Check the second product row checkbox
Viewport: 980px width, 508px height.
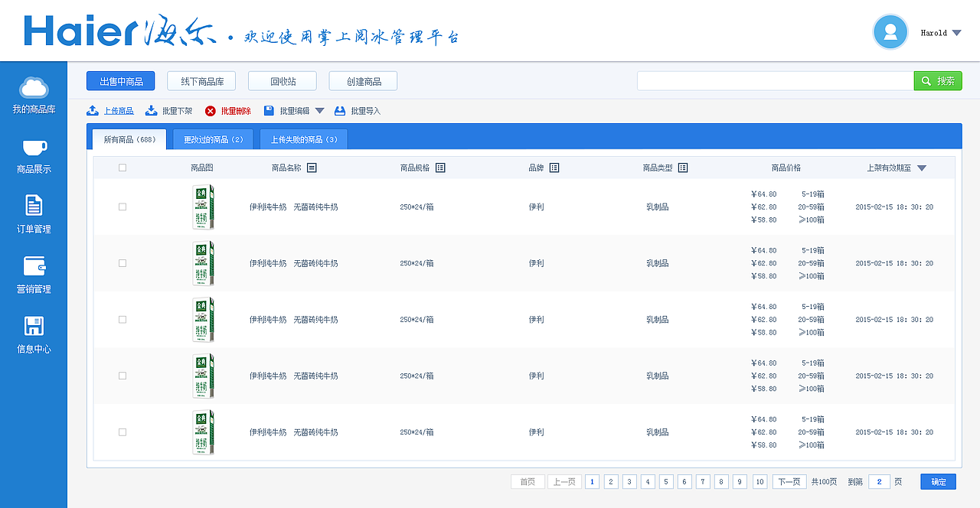[122, 263]
